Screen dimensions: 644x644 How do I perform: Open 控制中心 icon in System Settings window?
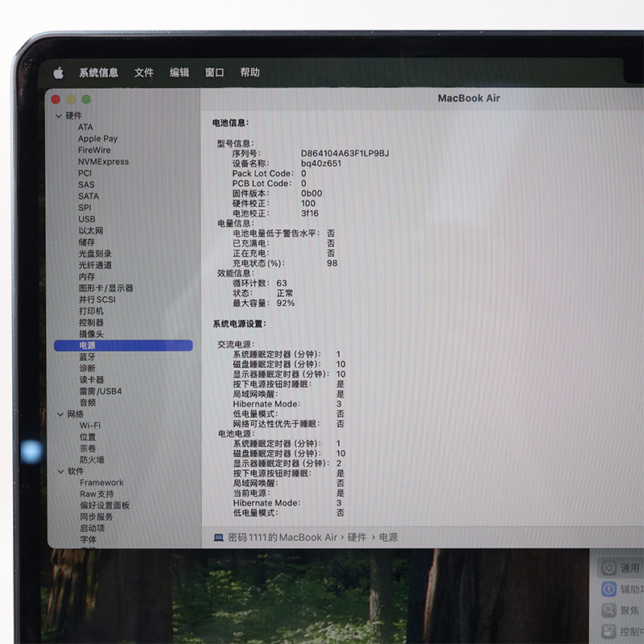pyautogui.click(x=609, y=631)
